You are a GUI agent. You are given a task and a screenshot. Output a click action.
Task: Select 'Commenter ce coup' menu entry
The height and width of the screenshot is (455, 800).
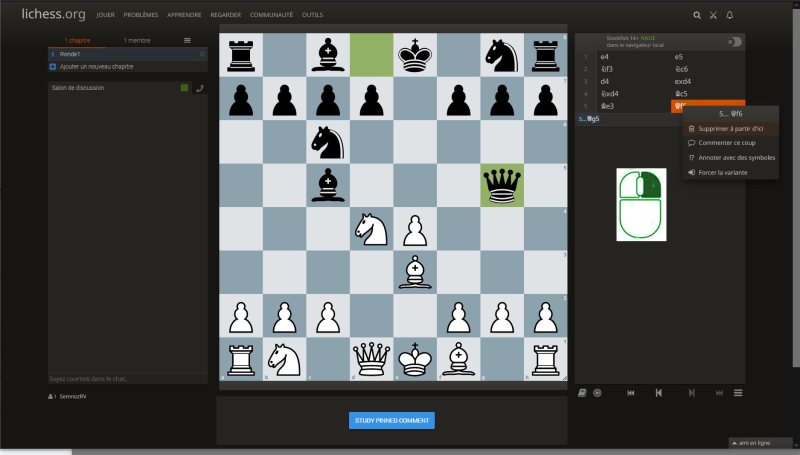coord(729,143)
